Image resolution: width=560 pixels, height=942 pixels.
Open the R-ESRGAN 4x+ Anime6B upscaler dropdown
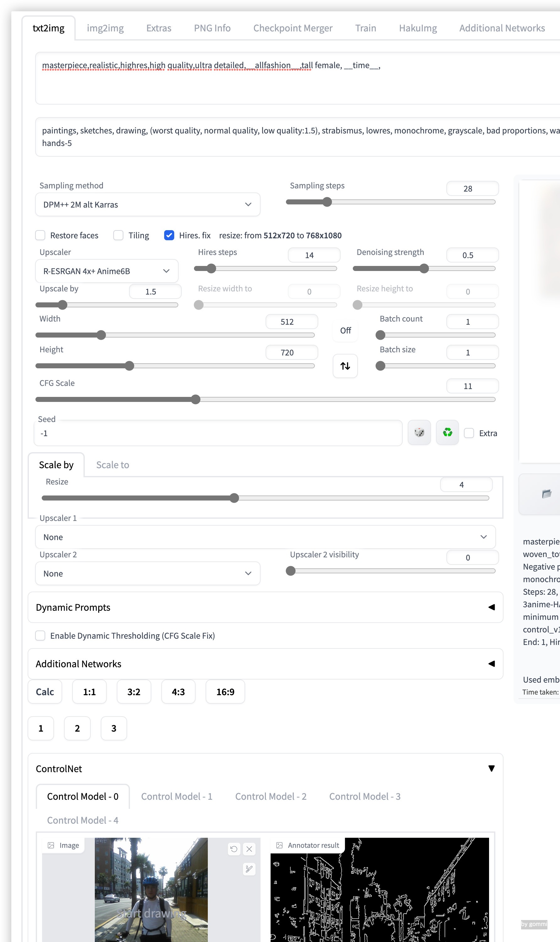coord(107,271)
